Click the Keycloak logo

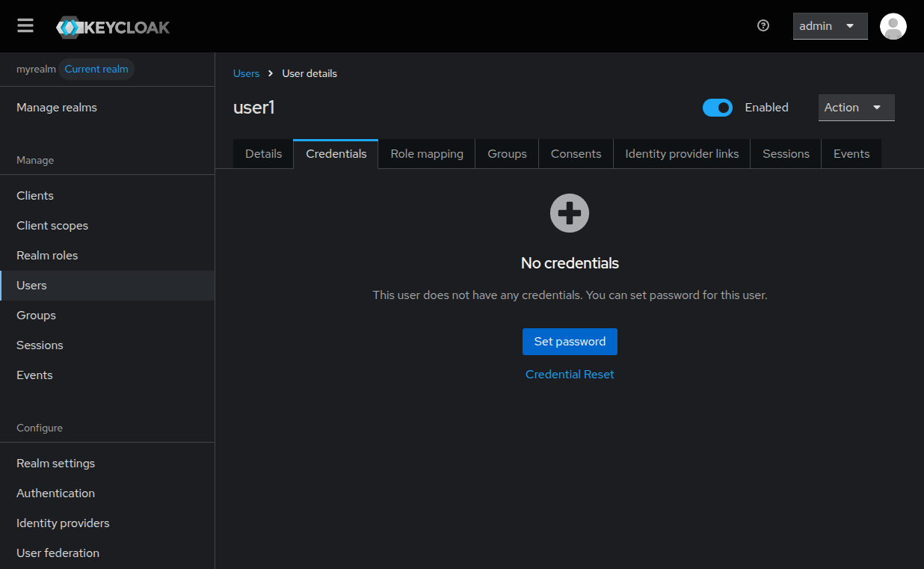tap(113, 28)
